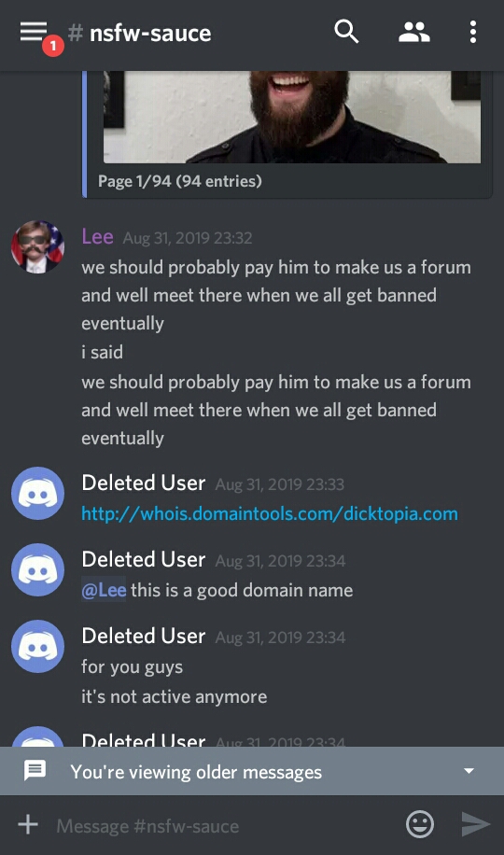The image size is (504, 855).
Task: Show the member list icon
Action: pos(414,32)
